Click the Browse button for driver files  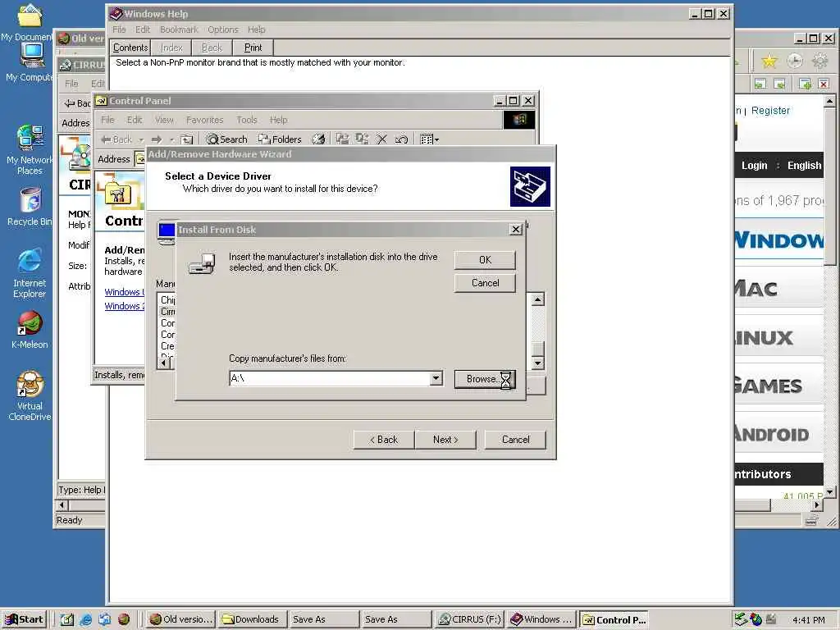[485, 379]
